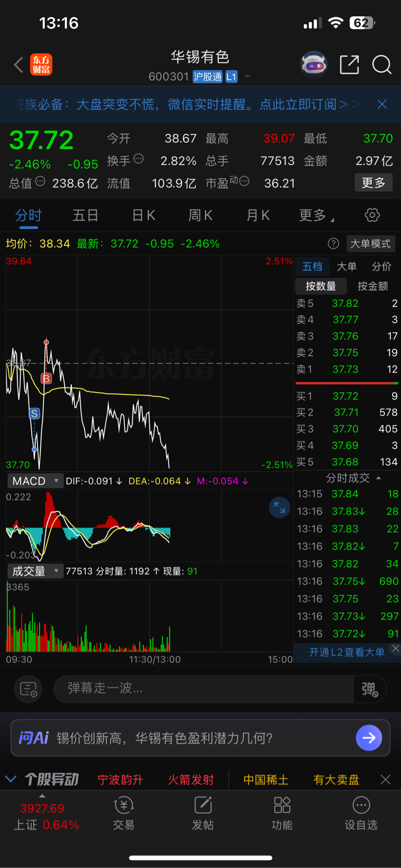This screenshot has width=401, height=868.
Task: Tap 卖1 price 37.73 row
Action: (347, 369)
